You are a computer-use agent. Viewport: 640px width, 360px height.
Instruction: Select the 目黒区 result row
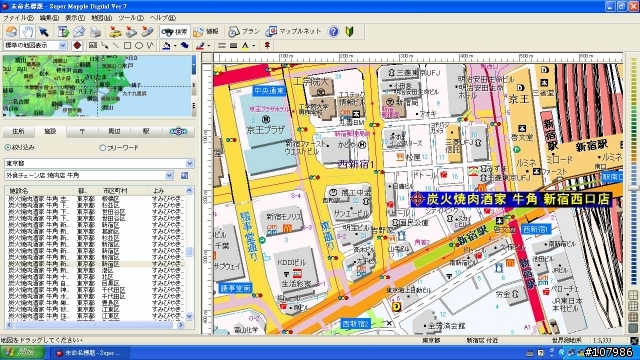95,283
